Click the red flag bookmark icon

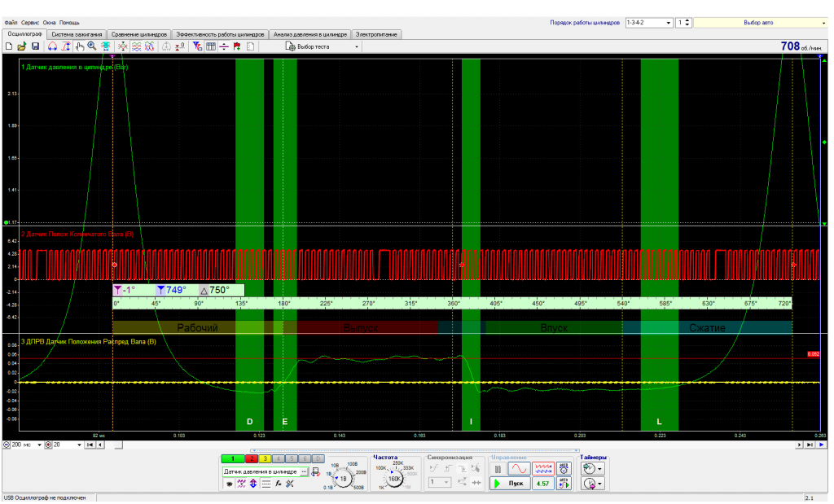[237, 46]
